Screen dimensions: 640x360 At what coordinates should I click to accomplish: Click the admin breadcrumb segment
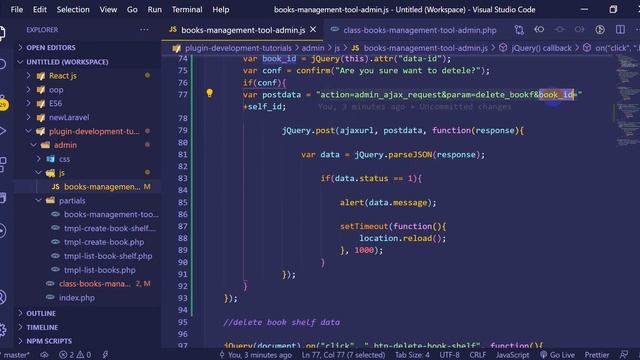pyautogui.click(x=313, y=48)
